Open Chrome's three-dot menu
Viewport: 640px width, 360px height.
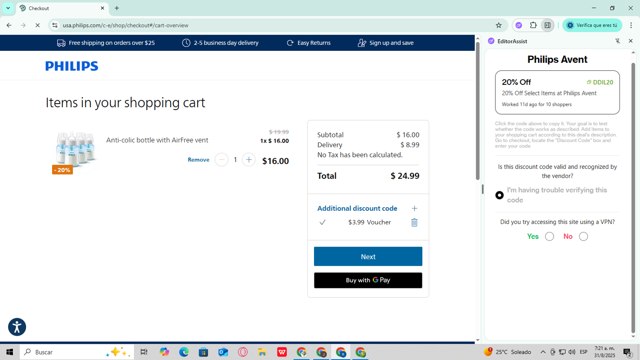point(631,25)
